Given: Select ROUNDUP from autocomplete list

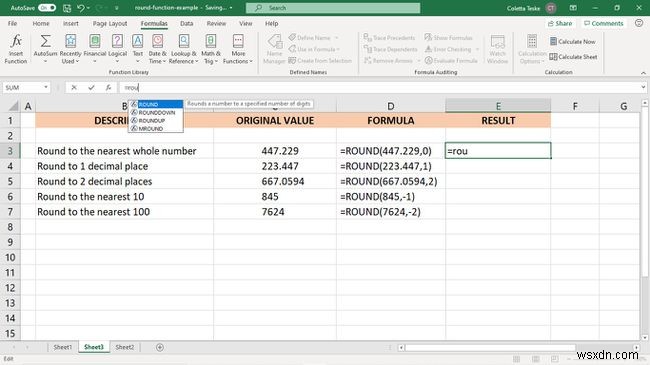Looking at the screenshot, I should (x=156, y=120).
